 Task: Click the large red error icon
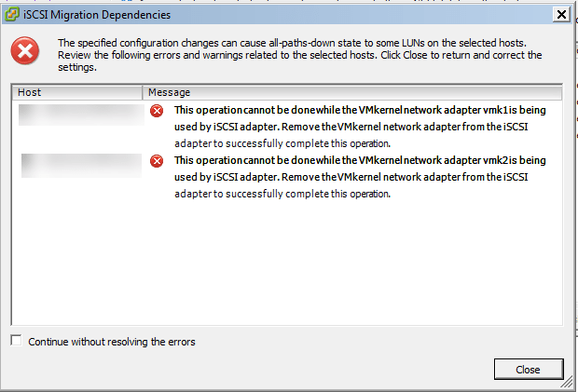point(25,54)
